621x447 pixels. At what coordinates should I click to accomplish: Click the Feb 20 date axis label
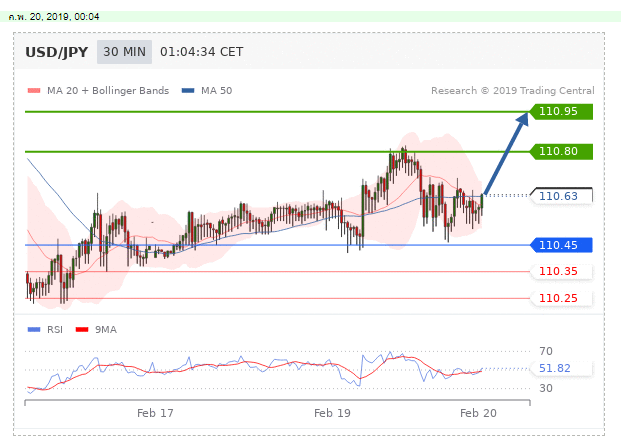[x=478, y=413]
